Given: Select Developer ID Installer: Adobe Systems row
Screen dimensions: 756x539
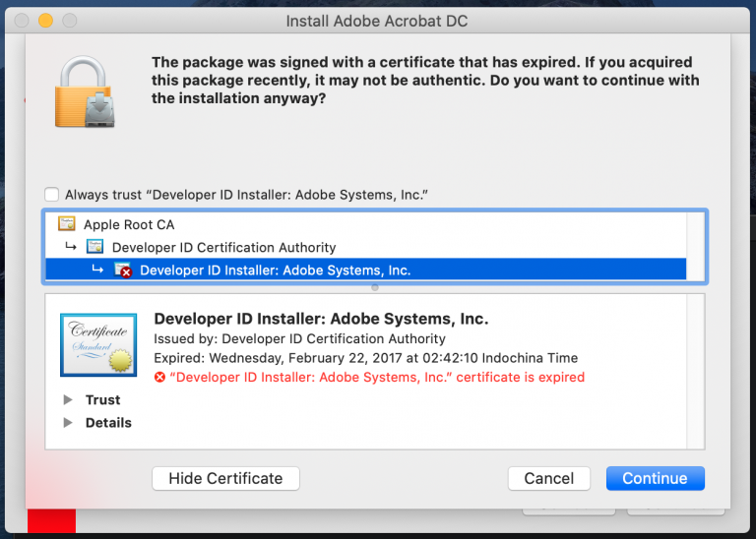Looking at the screenshot, I should pyautogui.click(x=365, y=269).
